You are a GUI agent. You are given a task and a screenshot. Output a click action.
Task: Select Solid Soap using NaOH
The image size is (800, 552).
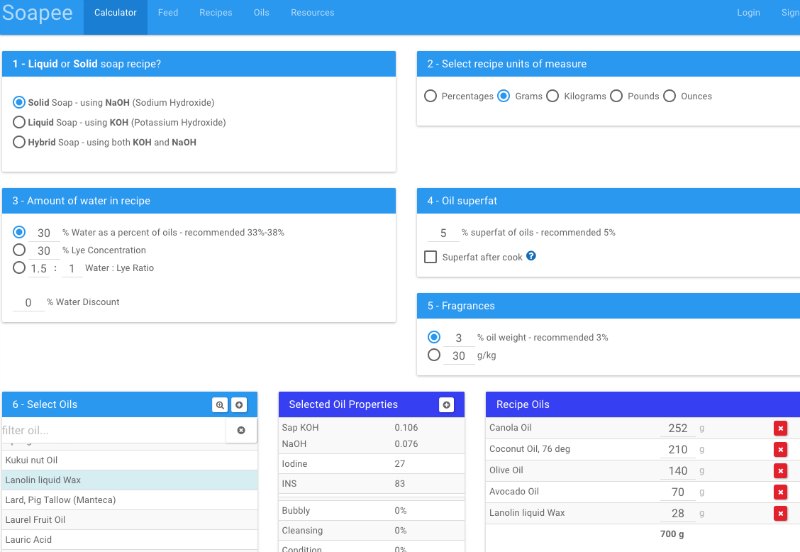[19, 102]
